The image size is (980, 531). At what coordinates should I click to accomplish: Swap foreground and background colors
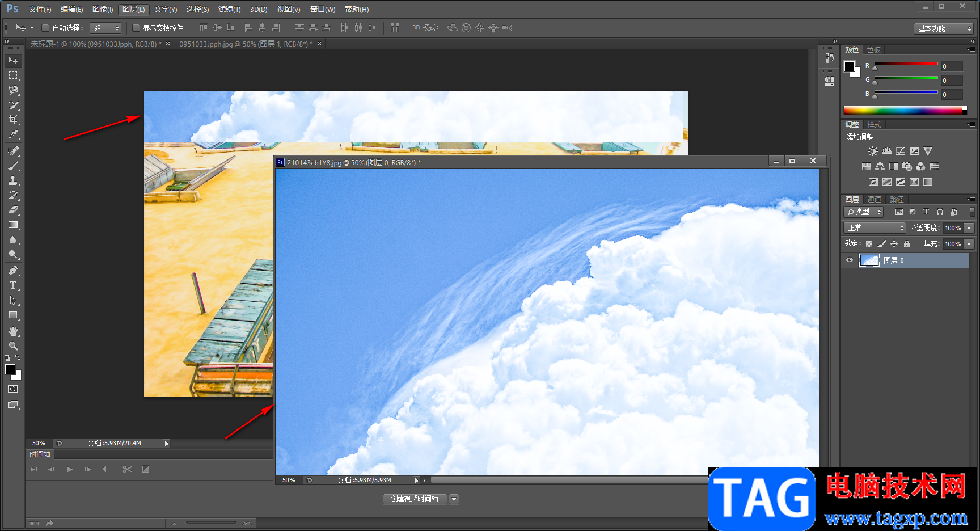18,357
